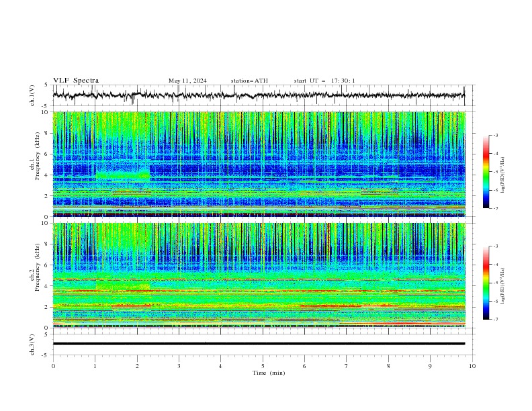Click time axis tick label "3"

click(x=179, y=366)
